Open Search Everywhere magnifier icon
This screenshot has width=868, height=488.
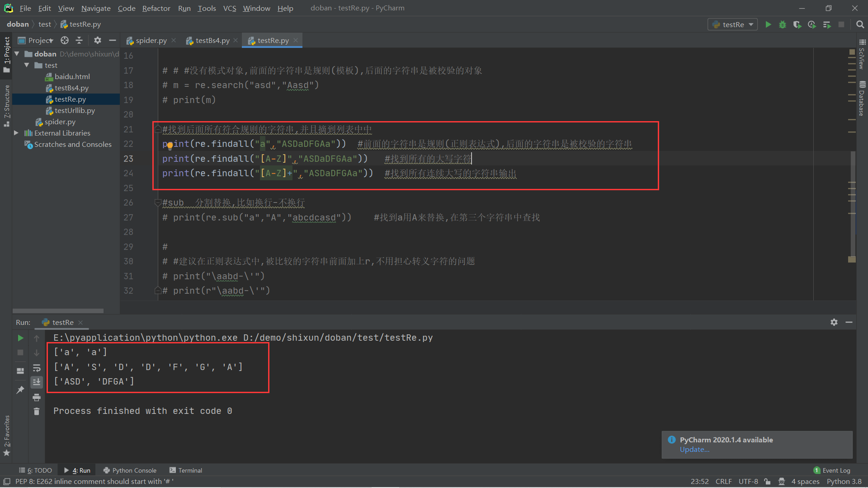pyautogui.click(x=860, y=24)
